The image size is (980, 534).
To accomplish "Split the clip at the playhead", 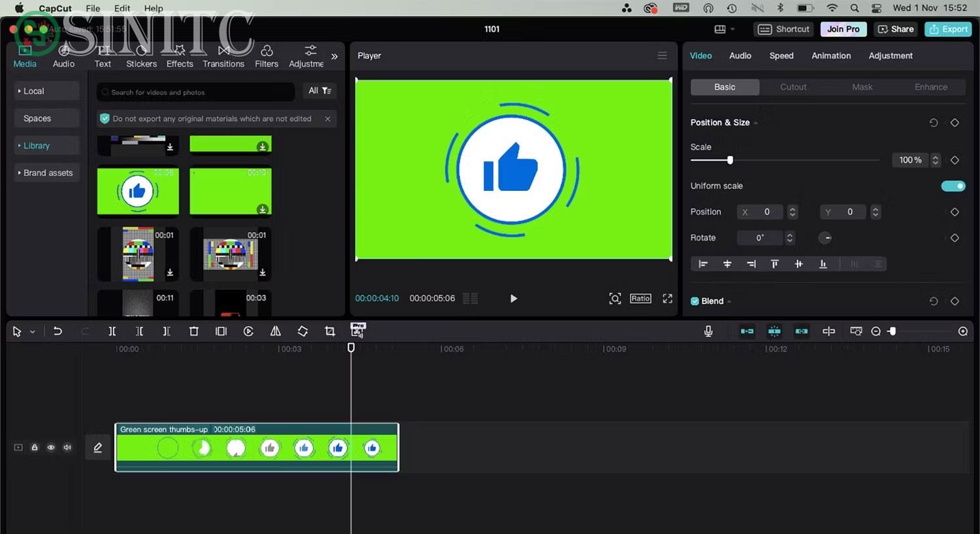I will tap(112, 331).
